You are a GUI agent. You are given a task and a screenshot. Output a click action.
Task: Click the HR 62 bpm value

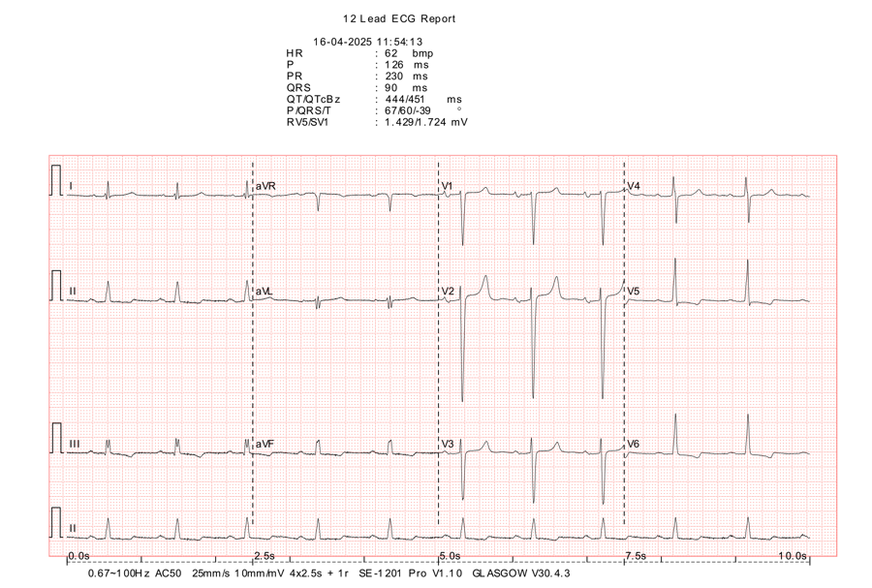(x=408, y=53)
